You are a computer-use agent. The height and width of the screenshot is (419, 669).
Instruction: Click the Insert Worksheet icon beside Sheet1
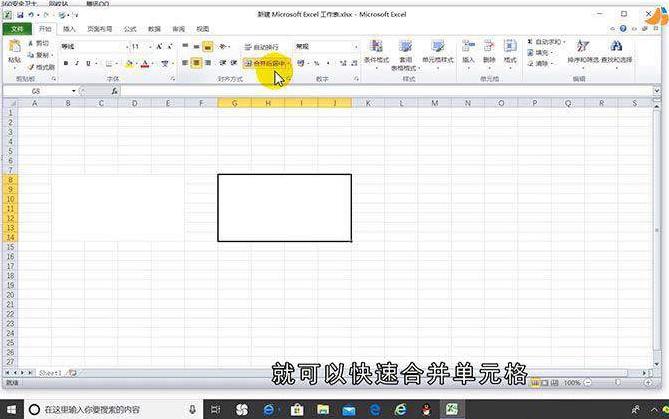coord(73,373)
